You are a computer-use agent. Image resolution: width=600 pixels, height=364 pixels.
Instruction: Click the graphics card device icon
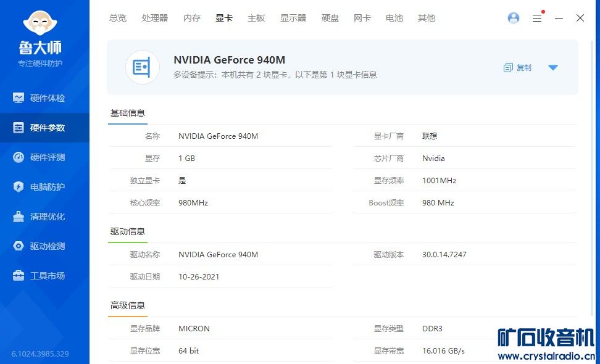coord(143,67)
